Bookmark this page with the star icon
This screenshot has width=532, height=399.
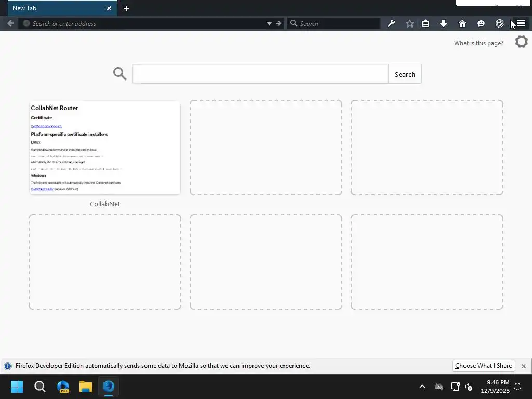[x=409, y=23]
